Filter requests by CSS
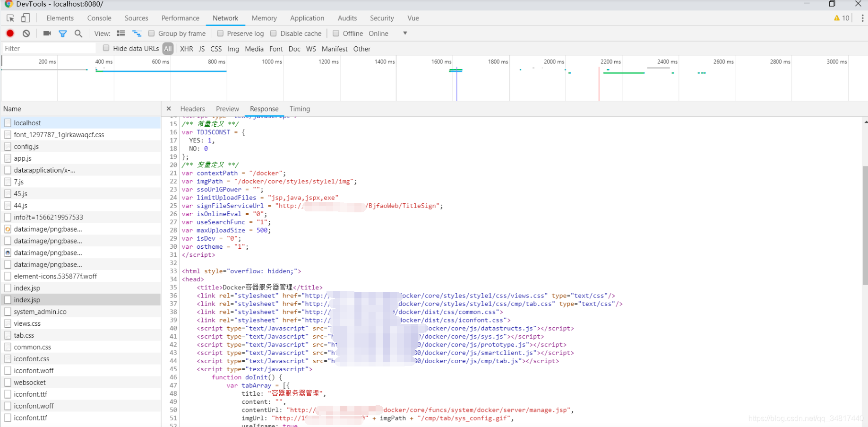Screen dimensions: 868x427 point(216,49)
